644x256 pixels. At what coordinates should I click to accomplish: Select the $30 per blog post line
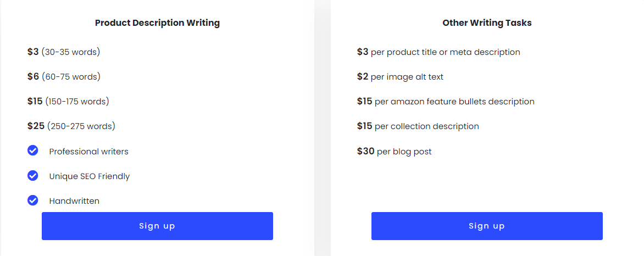[394, 152]
